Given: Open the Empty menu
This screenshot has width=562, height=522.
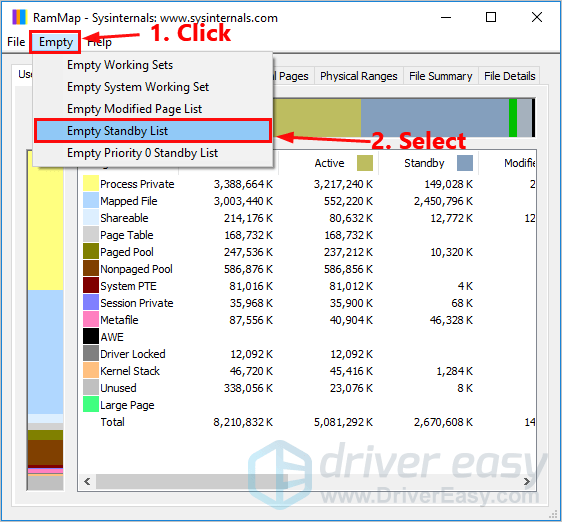Looking at the screenshot, I should [x=56, y=42].
